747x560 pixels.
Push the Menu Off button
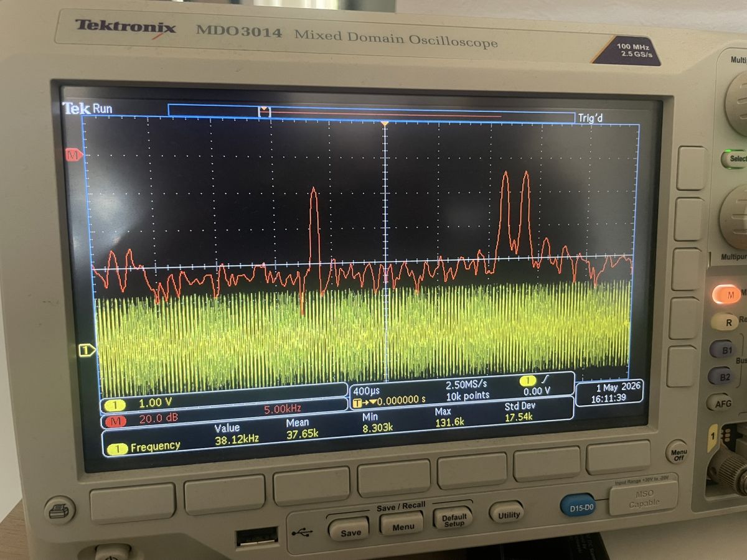(678, 452)
